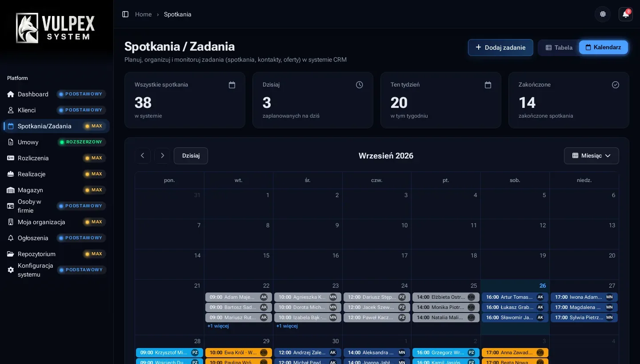Image resolution: width=640 pixels, height=364 pixels.
Task: Select the Kalendarz view
Action: click(x=604, y=47)
